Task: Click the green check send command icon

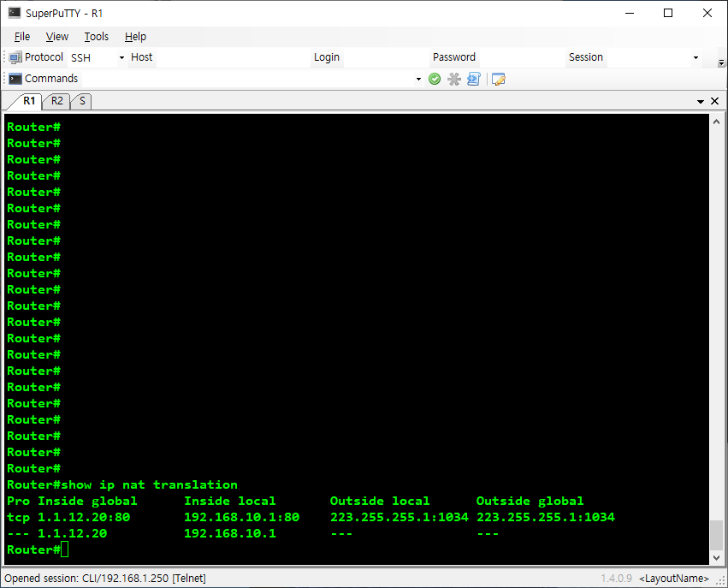Action: [435, 79]
